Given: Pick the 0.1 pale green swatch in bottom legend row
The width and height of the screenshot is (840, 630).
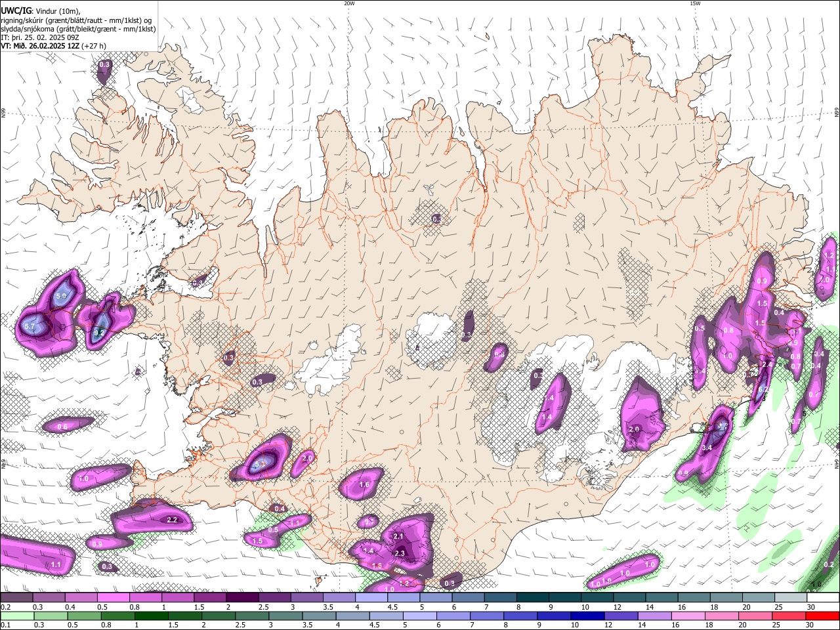Looking at the screenshot, I should click(x=17, y=616).
